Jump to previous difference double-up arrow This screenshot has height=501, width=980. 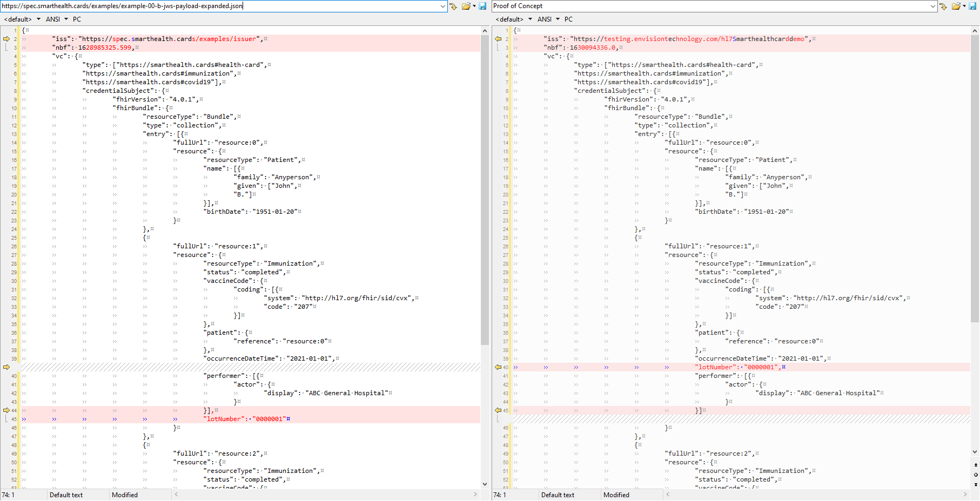pos(975,465)
